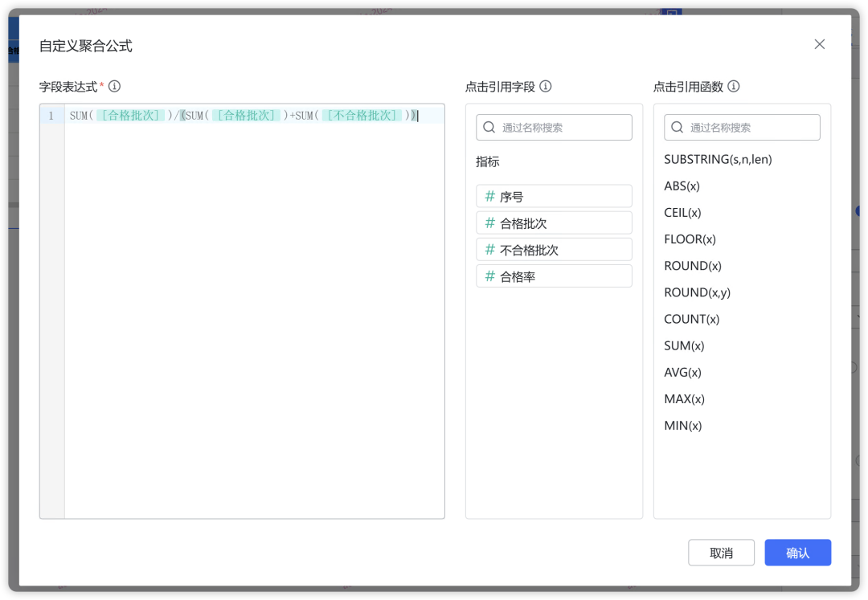Click info icon next to 字段表达式
This screenshot has width=868, height=600.
point(114,87)
